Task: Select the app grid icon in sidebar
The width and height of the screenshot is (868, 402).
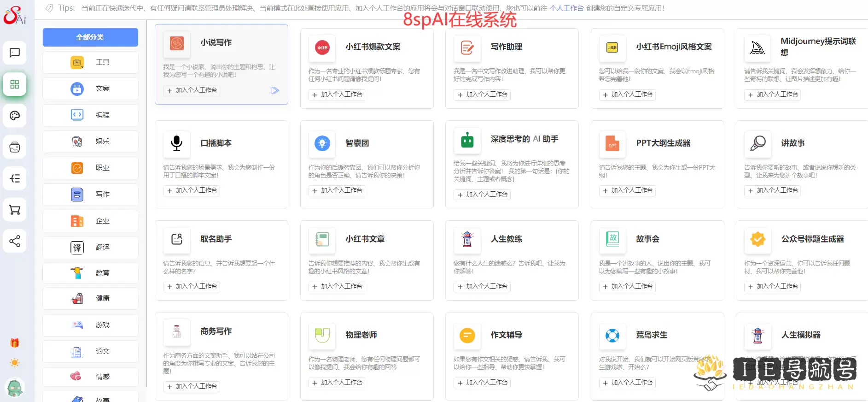Action: [15, 84]
